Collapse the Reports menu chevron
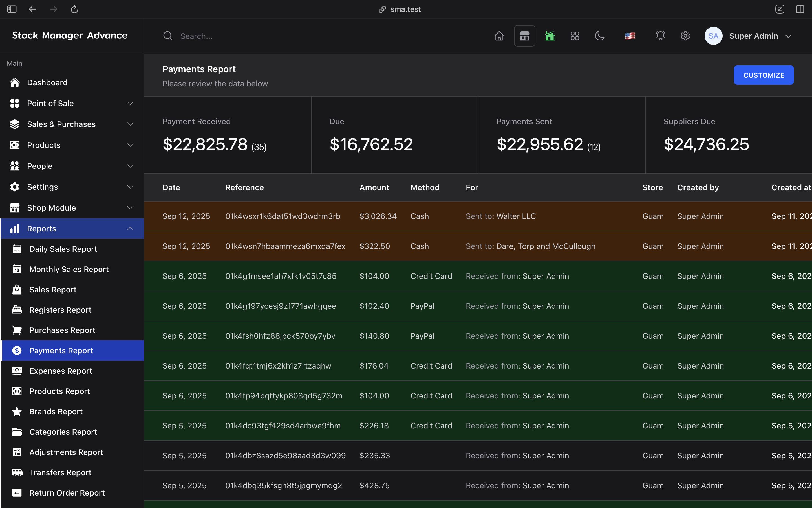This screenshot has width=812, height=508. 130,229
